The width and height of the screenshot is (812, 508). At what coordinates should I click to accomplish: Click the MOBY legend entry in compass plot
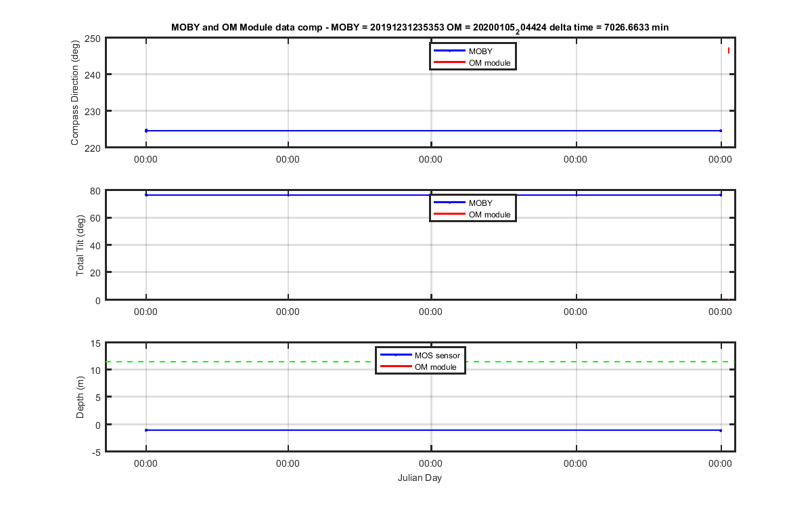[x=472, y=51]
